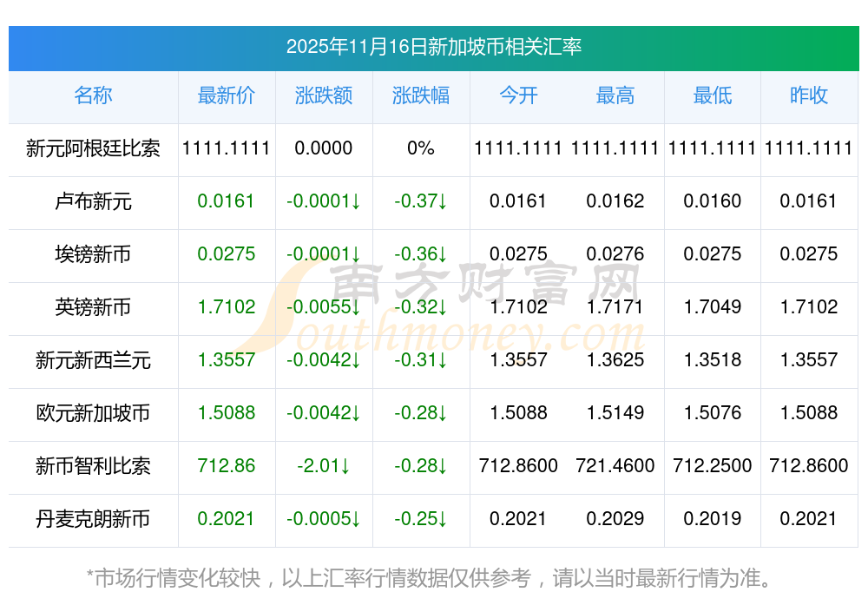Screen dimensions: 868x605
Task: Select the 欧元新加坡币 currency pair
Action: pos(93,413)
